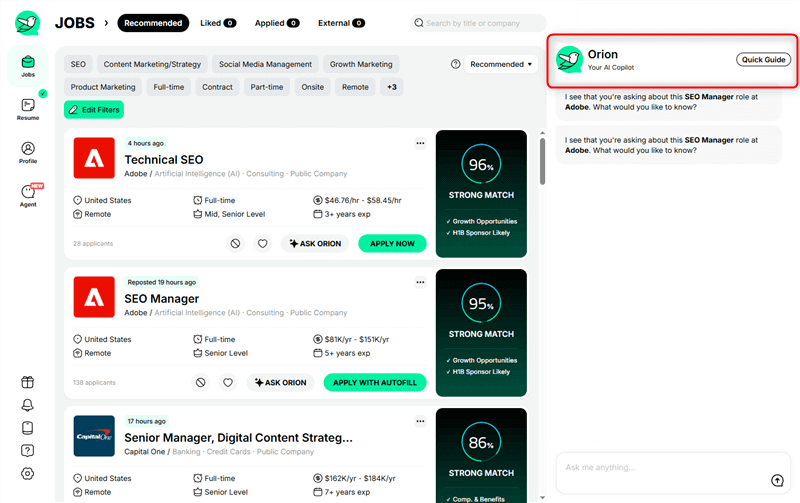This screenshot has width=800, height=503.
Task: Open notifications bell in sidebar
Action: [x=28, y=405]
